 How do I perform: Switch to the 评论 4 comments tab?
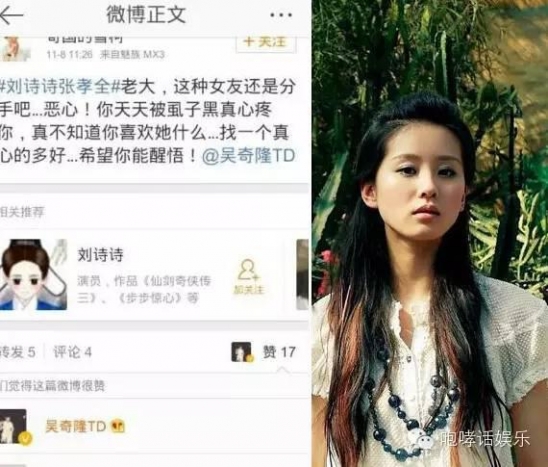coord(72,352)
